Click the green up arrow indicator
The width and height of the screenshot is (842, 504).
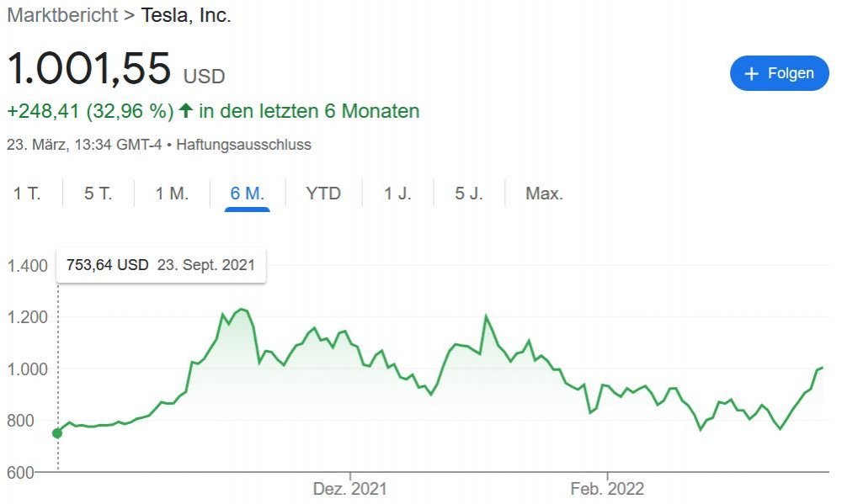(x=186, y=111)
